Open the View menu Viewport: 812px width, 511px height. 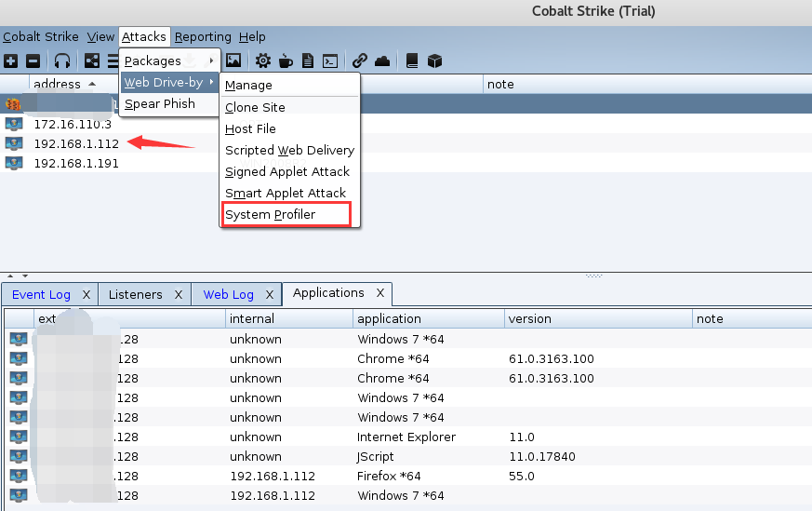click(100, 37)
